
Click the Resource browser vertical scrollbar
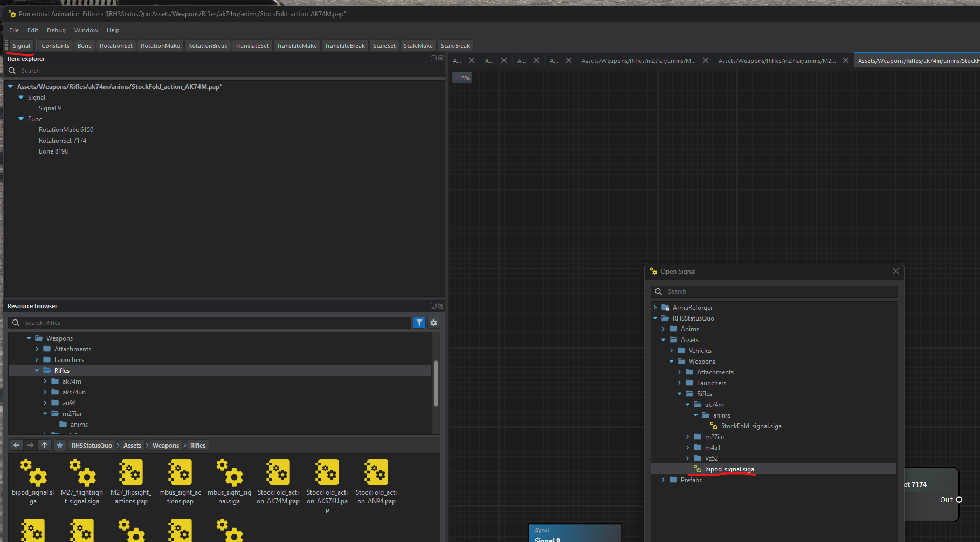(x=436, y=383)
